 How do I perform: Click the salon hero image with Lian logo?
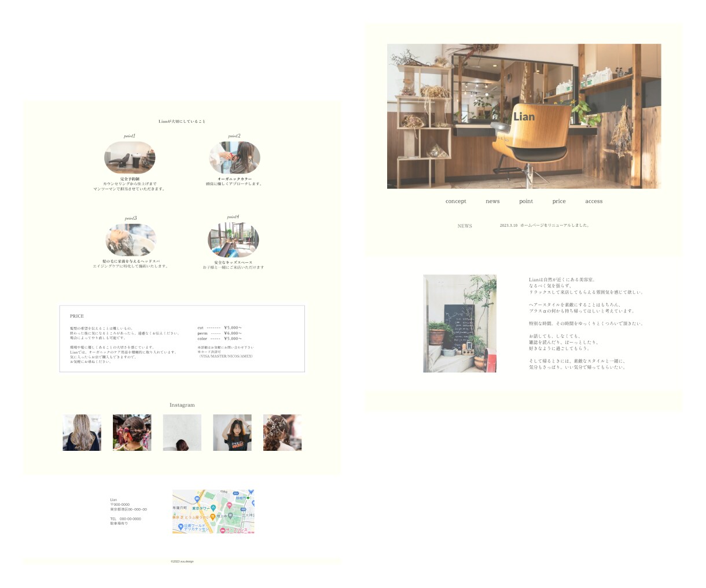pyautogui.click(x=524, y=116)
